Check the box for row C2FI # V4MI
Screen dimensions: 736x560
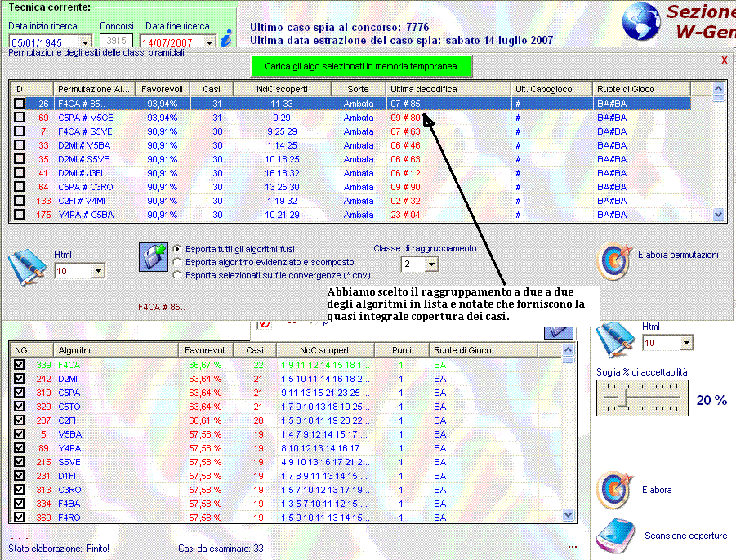click(20, 201)
